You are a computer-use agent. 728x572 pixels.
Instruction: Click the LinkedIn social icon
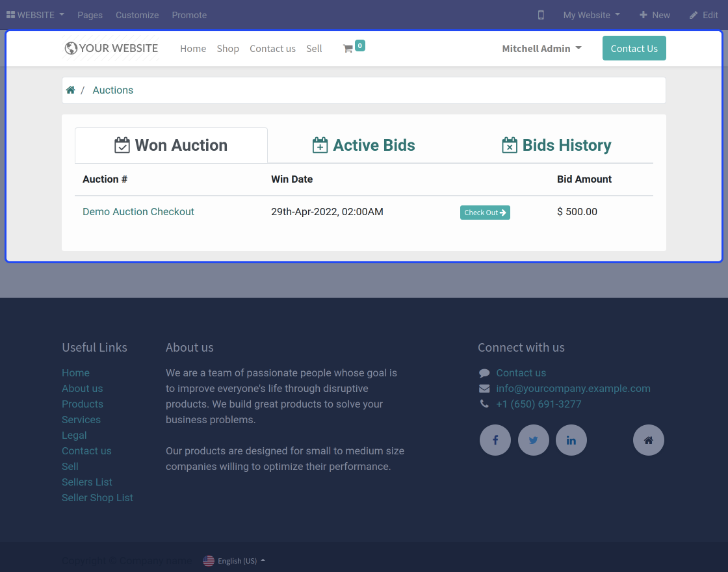[x=571, y=440]
